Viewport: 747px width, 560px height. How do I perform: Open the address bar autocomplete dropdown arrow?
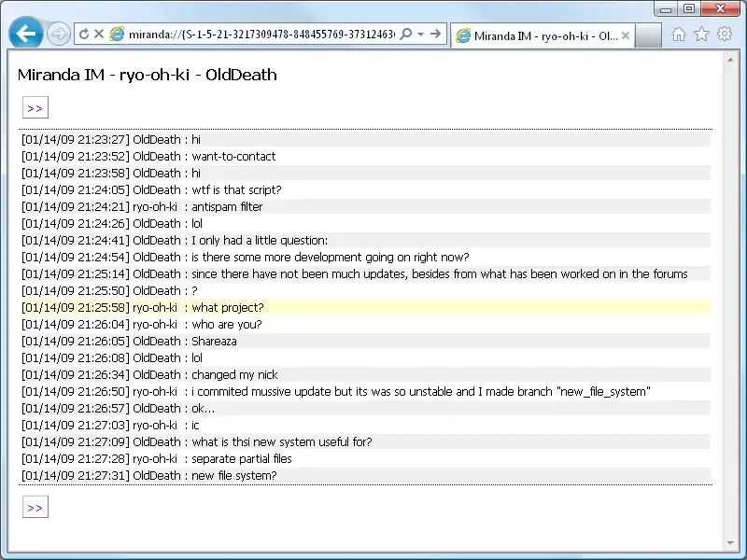point(420,35)
